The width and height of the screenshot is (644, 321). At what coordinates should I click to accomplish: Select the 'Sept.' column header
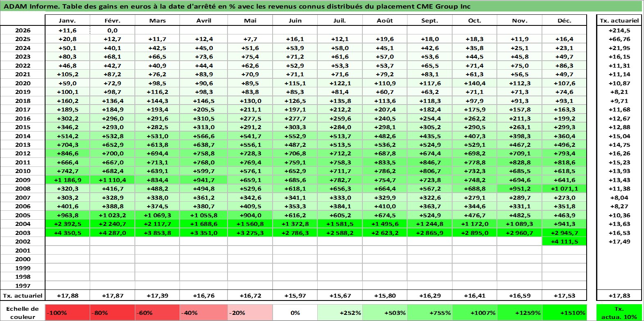[x=430, y=20]
